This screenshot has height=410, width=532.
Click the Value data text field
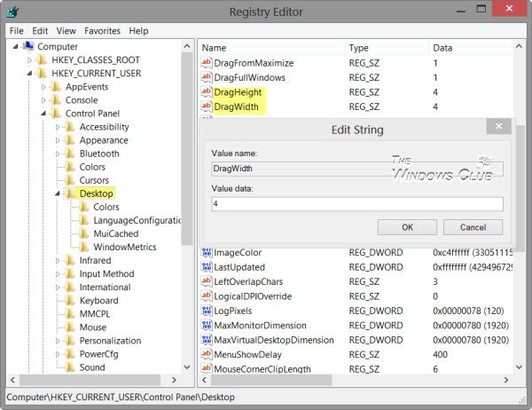point(356,204)
